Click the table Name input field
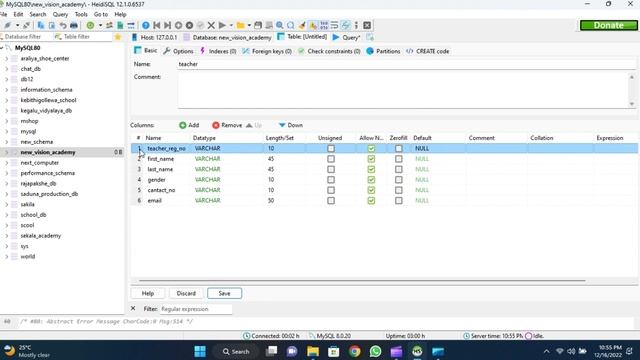Viewport: 640px width, 360px height. pos(407,64)
